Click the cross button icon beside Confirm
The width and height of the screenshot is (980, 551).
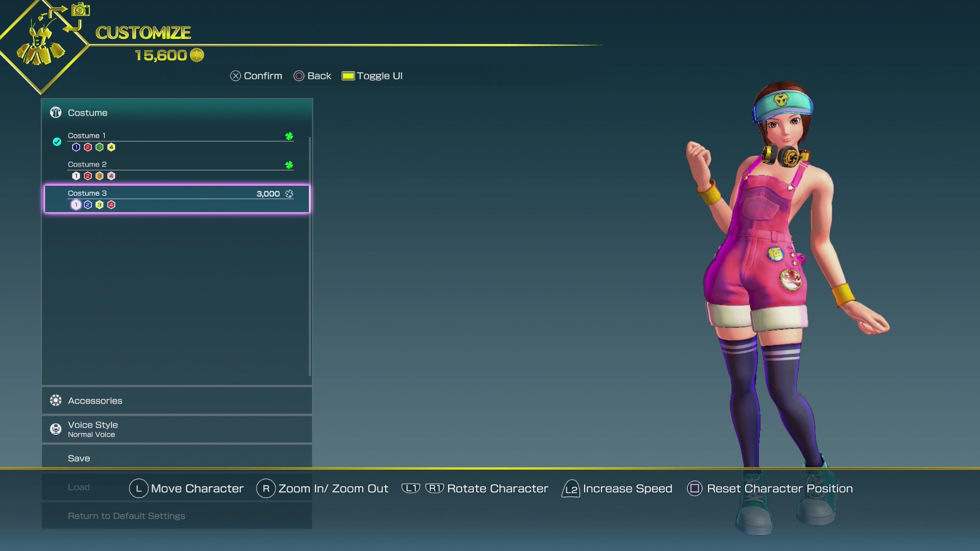(236, 76)
